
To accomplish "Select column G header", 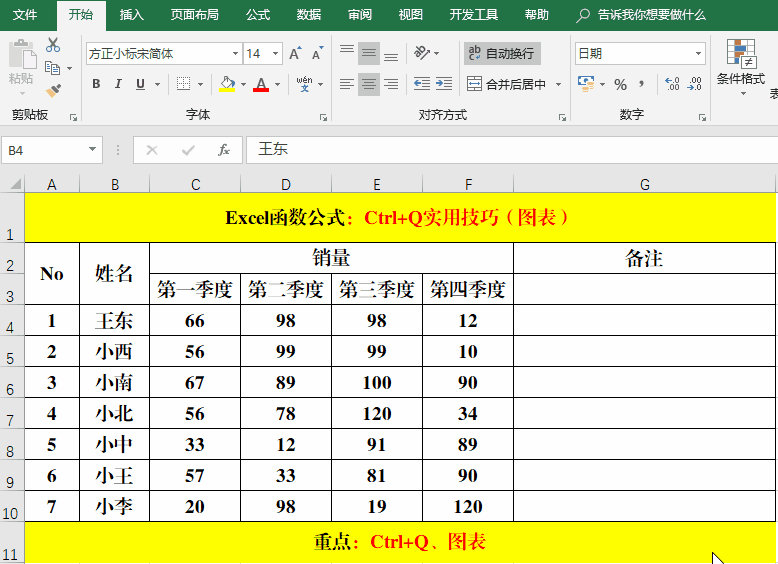I will coord(645,185).
